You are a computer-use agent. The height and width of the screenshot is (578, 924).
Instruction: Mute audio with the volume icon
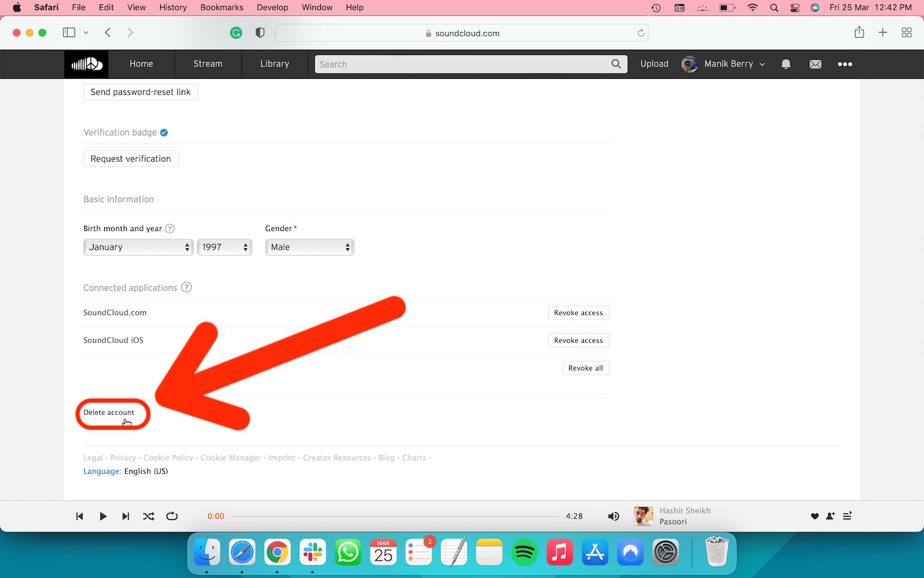coord(614,516)
